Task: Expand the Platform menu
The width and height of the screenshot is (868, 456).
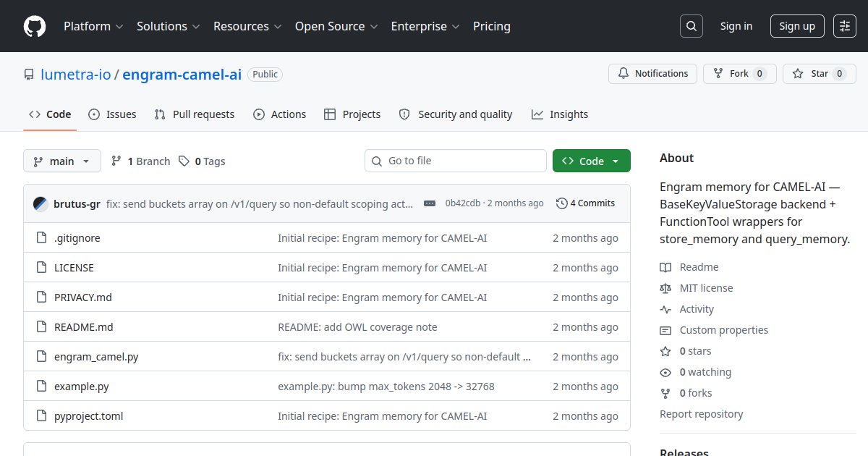Action: click(x=93, y=26)
